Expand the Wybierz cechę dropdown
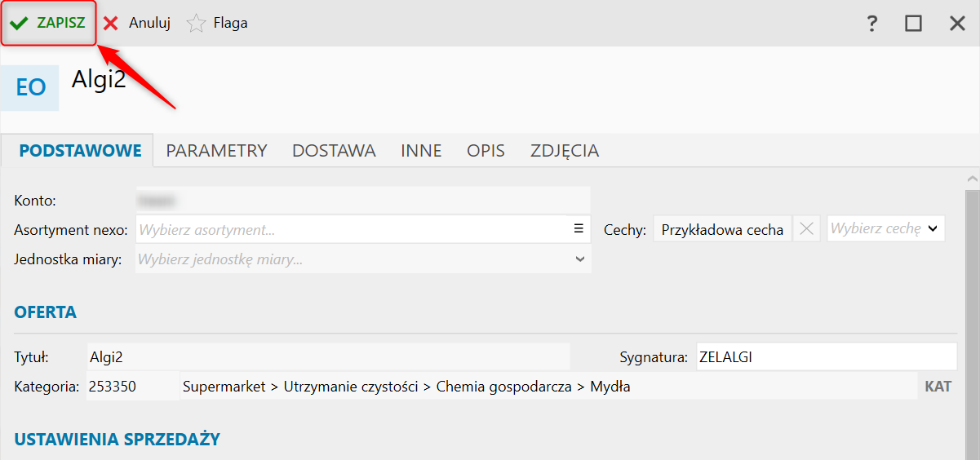The height and width of the screenshot is (460, 980). [x=933, y=229]
